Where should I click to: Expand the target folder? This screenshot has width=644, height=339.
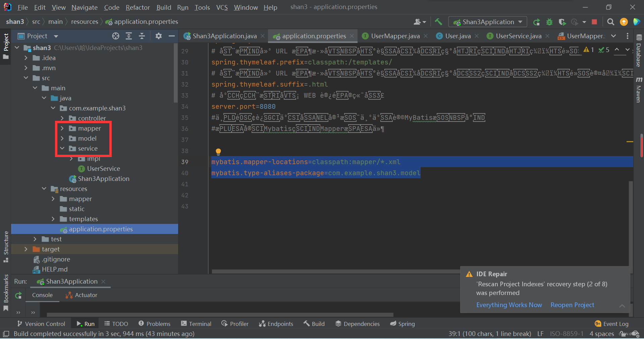tap(26, 249)
